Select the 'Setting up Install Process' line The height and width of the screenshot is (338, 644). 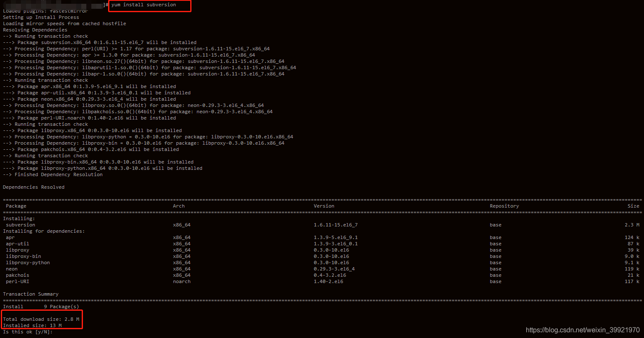[41, 17]
